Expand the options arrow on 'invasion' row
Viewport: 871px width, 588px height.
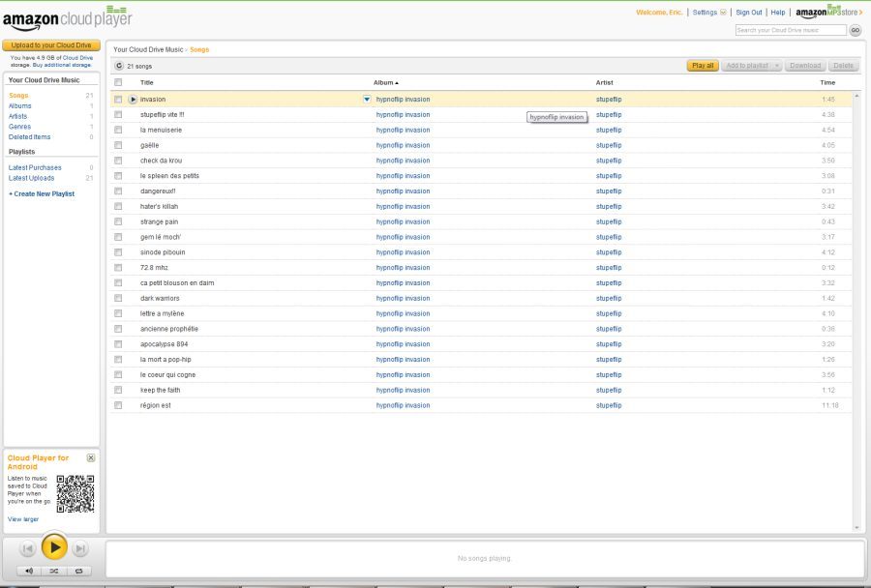366,99
